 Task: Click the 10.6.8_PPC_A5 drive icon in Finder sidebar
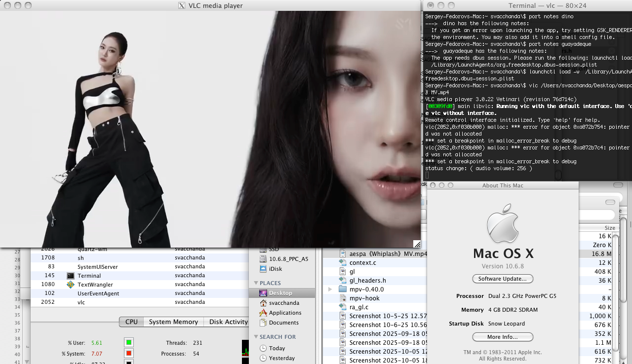tap(264, 259)
